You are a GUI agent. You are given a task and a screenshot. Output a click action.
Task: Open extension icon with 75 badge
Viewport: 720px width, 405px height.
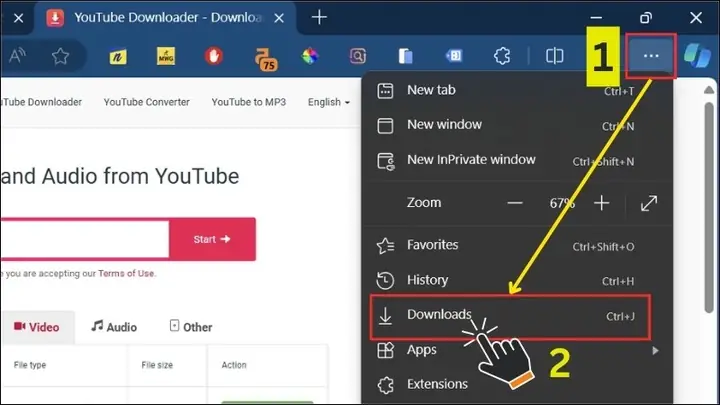coord(265,59)
